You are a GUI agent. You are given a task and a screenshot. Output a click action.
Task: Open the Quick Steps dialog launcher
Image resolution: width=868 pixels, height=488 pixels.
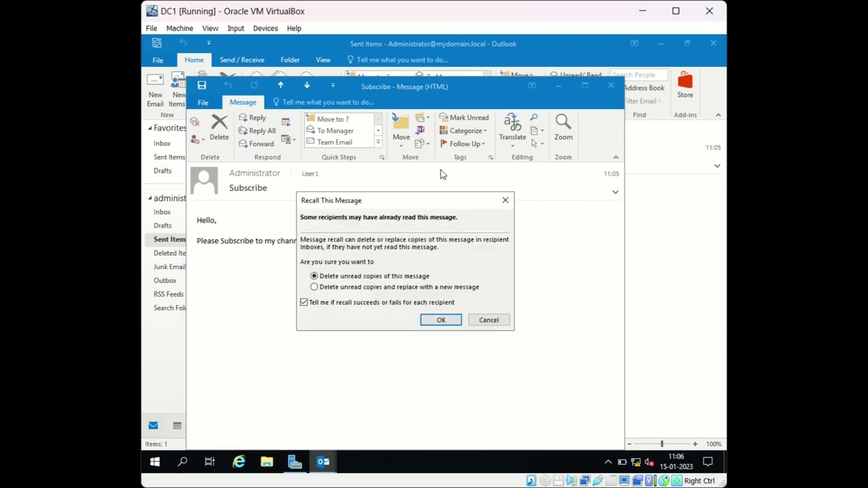click(382, 157)
